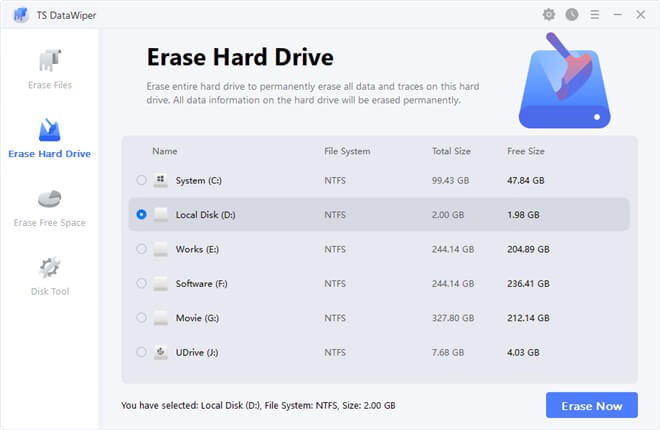The height and width of the screenshot is (430, 660).
Task: Switch to Erase Hard Drive tab
Action: click(x=49, y=131)
